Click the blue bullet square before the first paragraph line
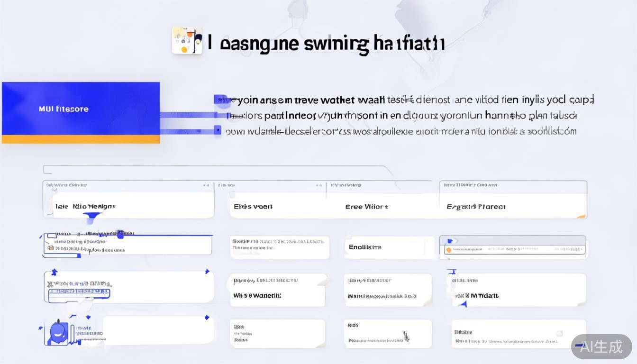The image size is (637, 364). [x=219, y=100]
